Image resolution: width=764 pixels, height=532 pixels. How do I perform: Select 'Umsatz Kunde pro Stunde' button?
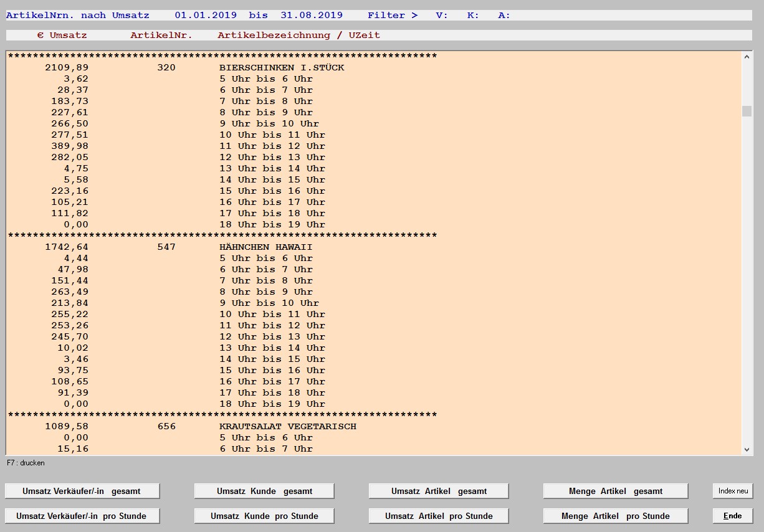click(264, 516)
